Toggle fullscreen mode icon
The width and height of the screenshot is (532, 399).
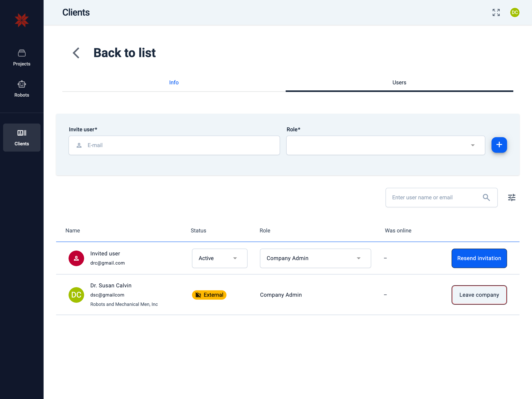coord(496,12)
